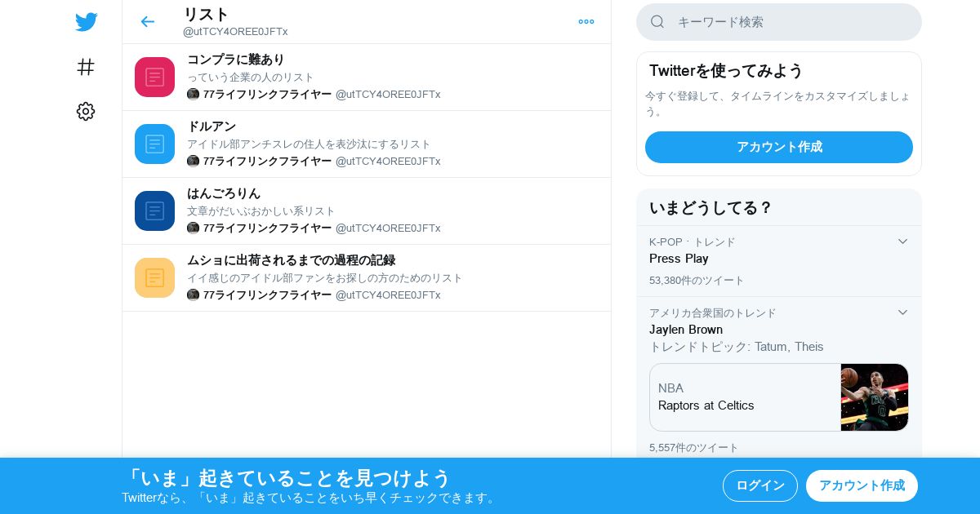Click description 文章がだいぶおかしい系リスト

click(261, 211)
